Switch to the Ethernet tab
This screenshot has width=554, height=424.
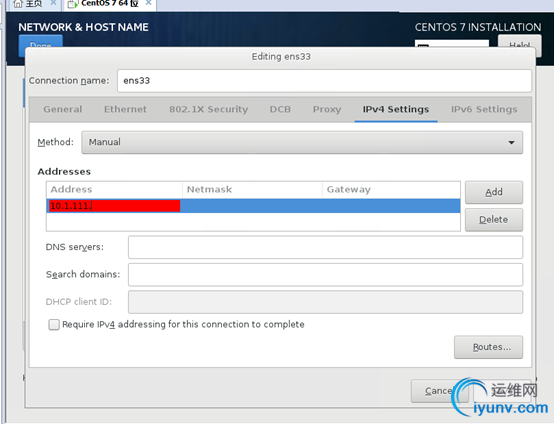[125, 109]
